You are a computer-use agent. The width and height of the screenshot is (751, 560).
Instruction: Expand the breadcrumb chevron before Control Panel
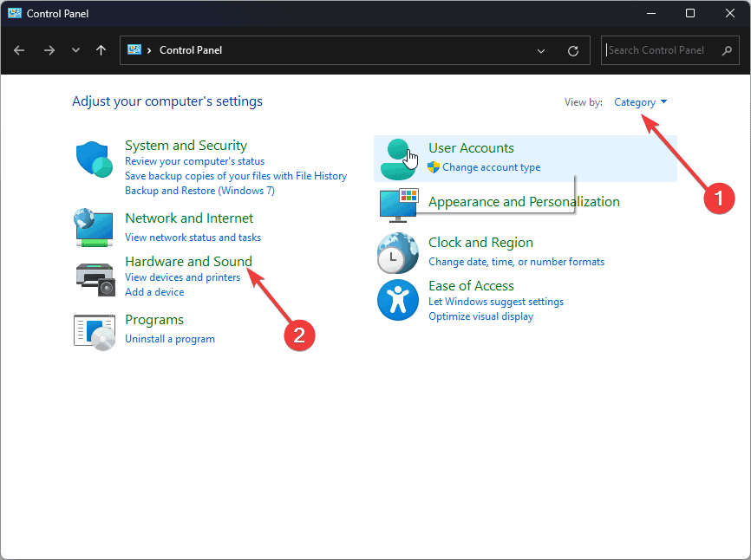pyautogui.click(x=149, y=50)
